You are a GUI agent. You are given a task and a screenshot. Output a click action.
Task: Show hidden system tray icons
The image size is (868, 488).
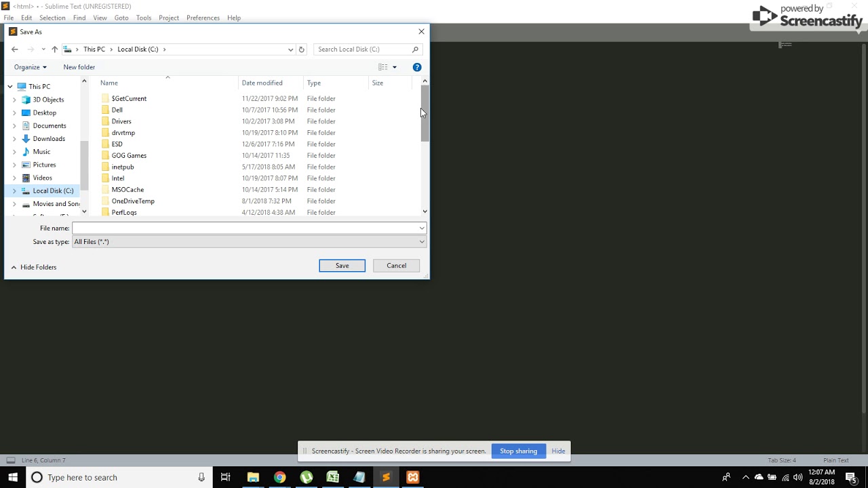pyautogui.click(x=745, y=477)
